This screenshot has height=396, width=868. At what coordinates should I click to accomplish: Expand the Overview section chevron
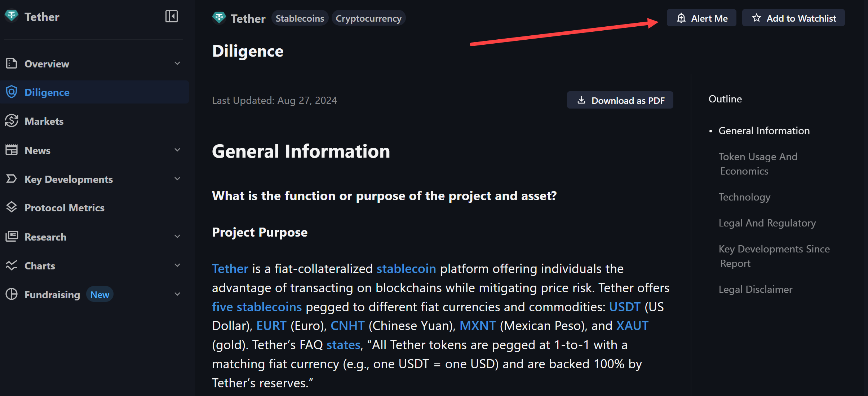tap(177, 63)
